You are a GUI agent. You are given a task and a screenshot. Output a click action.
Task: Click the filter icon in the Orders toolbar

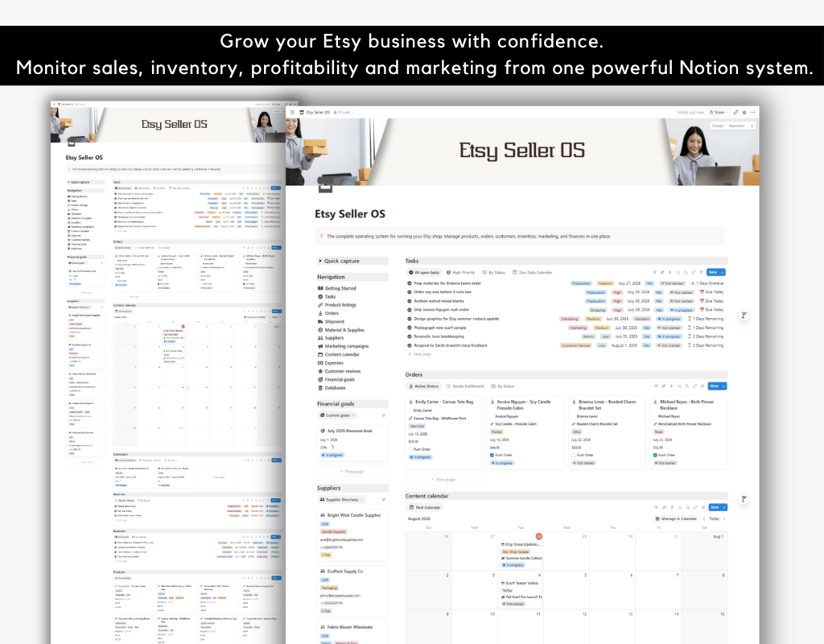click(655, 386)
